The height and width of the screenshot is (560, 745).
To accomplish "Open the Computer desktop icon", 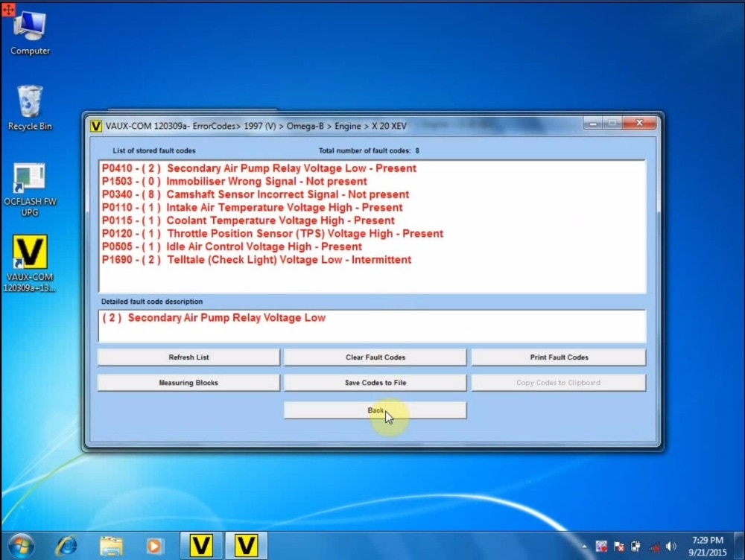I will 30,34.
